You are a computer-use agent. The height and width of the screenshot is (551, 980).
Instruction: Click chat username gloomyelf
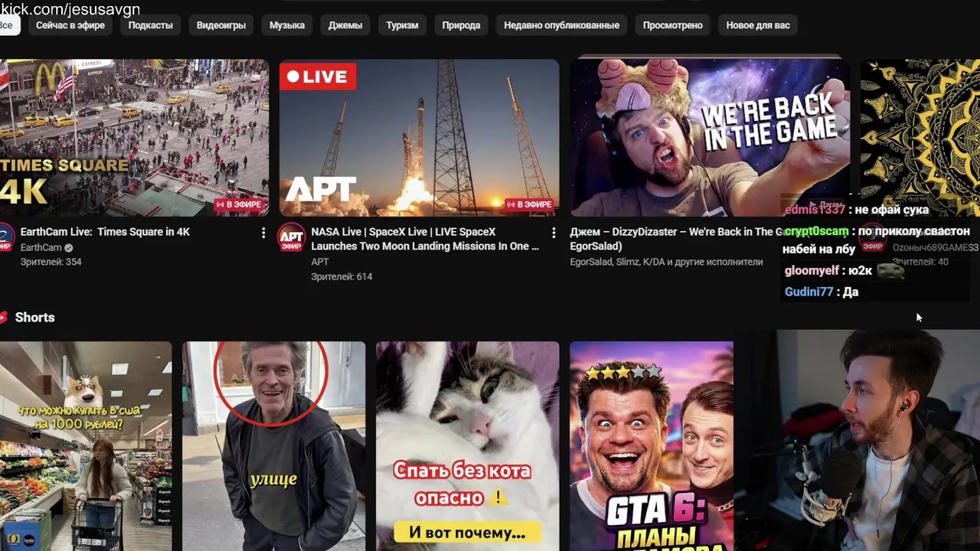coord(812,271)
